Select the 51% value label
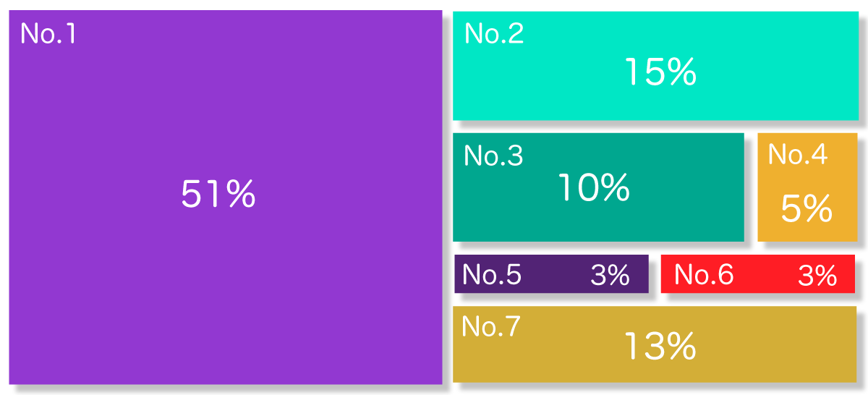Screen dimensions: 868x395 [218, 195]
